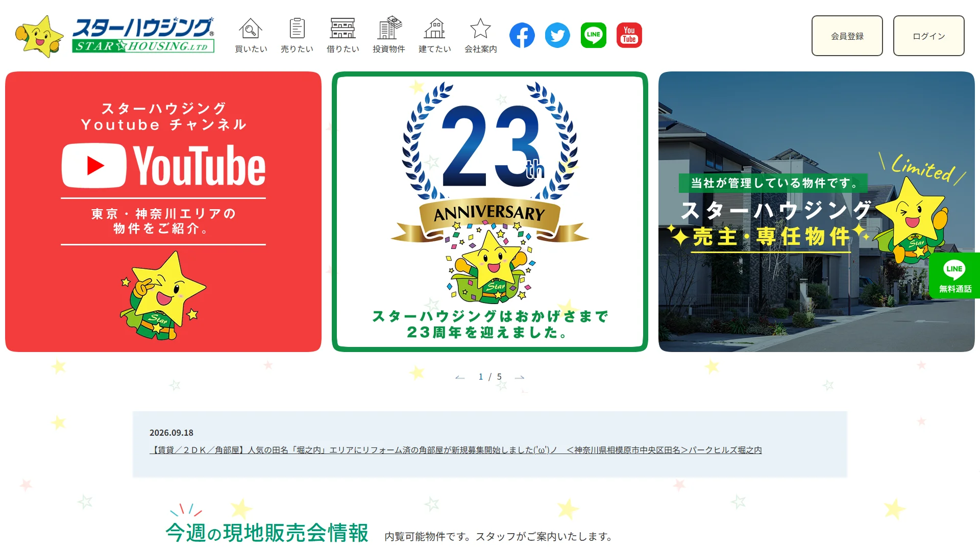Open the 建てたい house icon

[x=434, y=35]
